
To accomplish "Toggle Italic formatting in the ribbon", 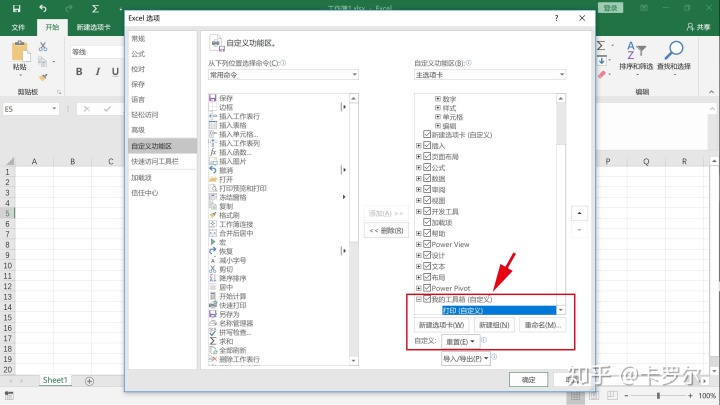I will [97, 72].
